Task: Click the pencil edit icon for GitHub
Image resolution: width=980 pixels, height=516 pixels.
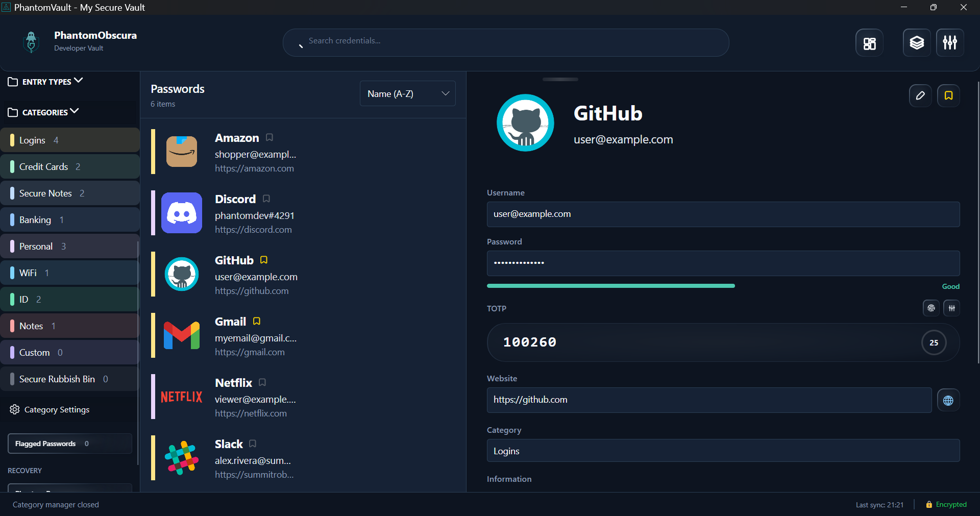Action: click(x=920, y=95)
